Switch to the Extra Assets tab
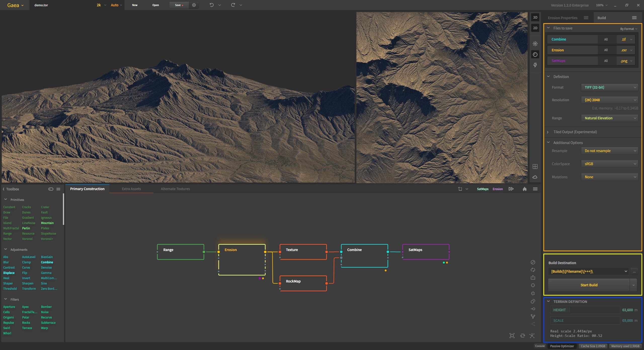The height and width of the screenshot is (350, 644). tap(131, 189)
